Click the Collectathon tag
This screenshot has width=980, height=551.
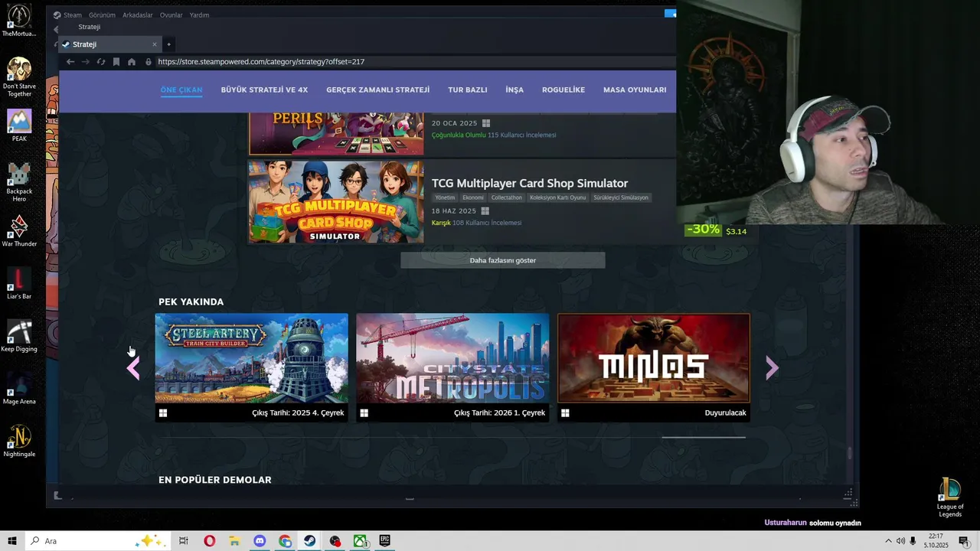[507, 197]
